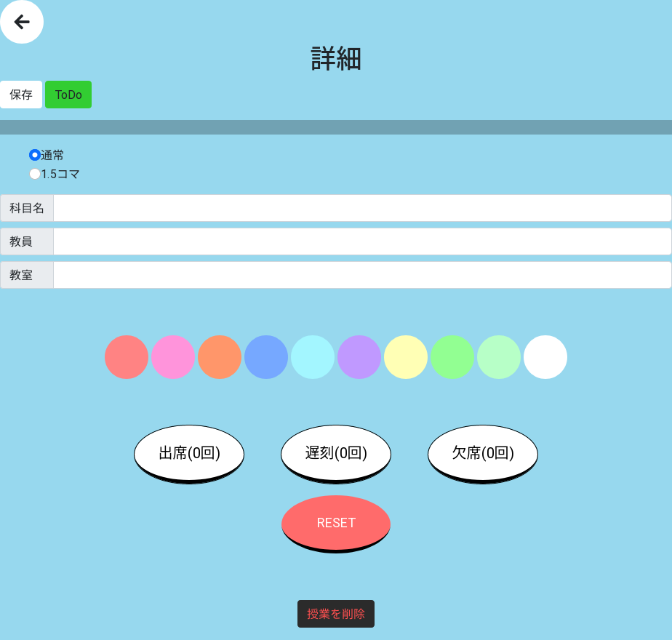Click the 教員 field label
Image resolution: width=672 pixels, height=640 pixels.
tap(27, 241)
